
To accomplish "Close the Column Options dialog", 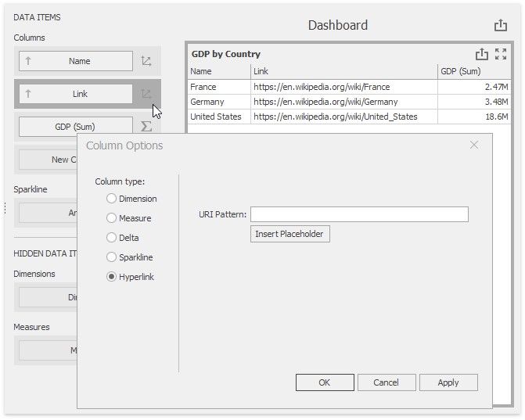I will click(x=473, y=145).
